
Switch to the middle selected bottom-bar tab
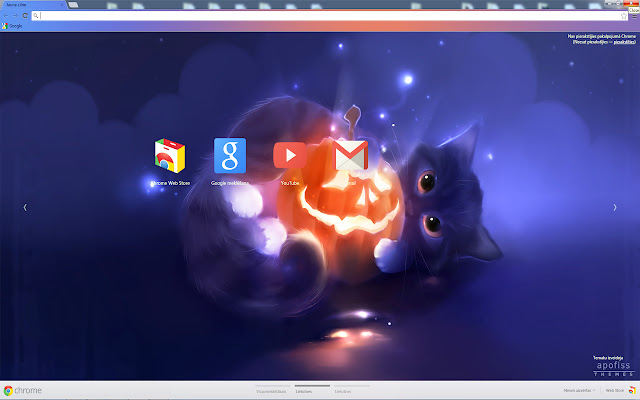[x=312, y=389]
